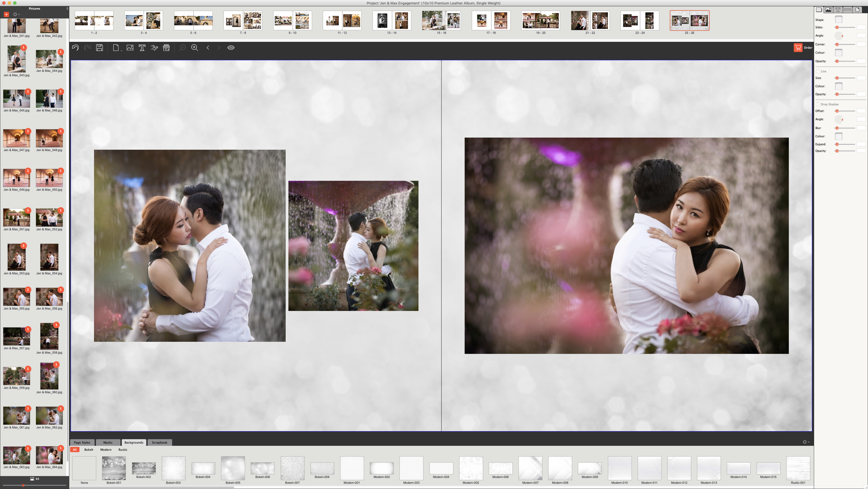The width and height of the screenshot is (868, 489).
Task: Click the Undo arrow icon
Action: [75, 48]
